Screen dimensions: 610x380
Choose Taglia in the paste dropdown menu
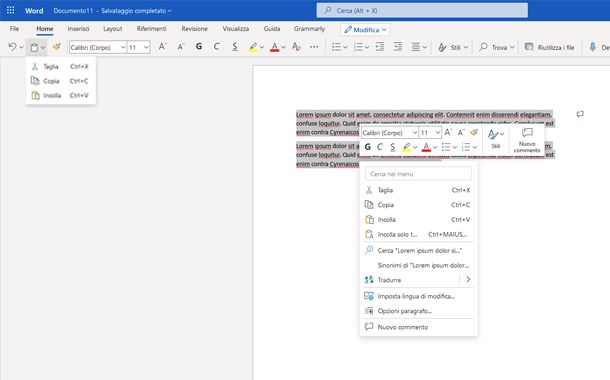click(x=61, y=67)
